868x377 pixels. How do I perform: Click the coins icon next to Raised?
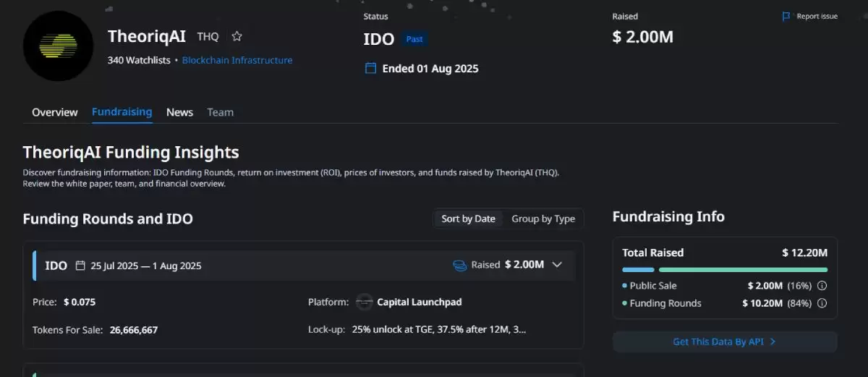(459, 266)
